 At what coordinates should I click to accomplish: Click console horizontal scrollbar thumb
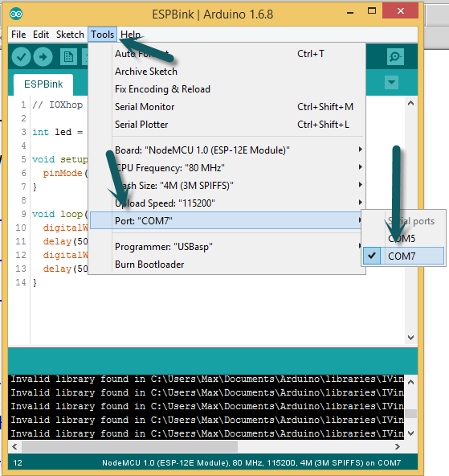coord(129,446)
